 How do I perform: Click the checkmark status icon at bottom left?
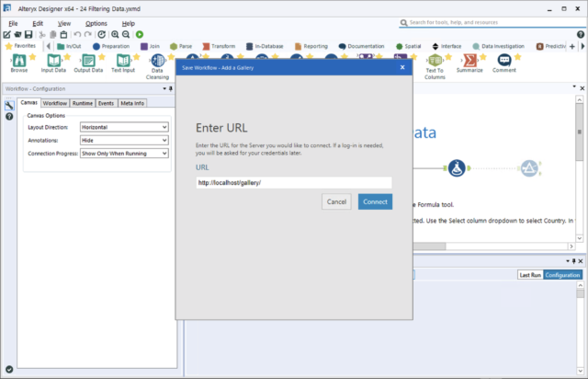(9, 369)
